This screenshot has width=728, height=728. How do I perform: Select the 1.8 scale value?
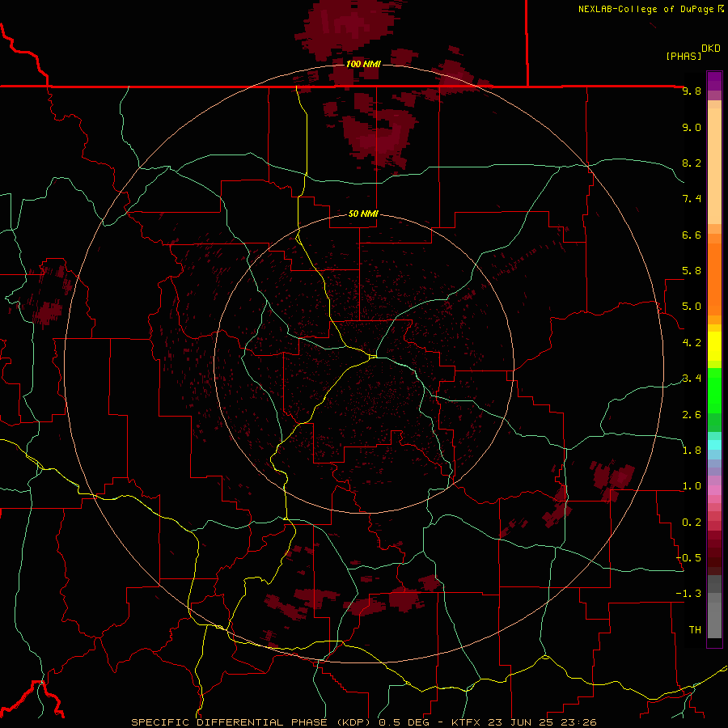tap(692, 451)
